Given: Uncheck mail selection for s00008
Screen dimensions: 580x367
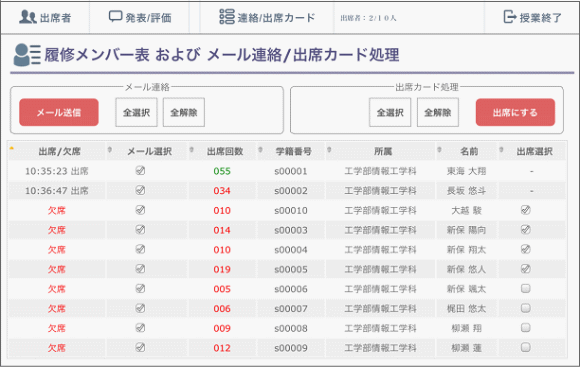Looking at the screenshot, I should pyautogui.click(x=140, y=327).
